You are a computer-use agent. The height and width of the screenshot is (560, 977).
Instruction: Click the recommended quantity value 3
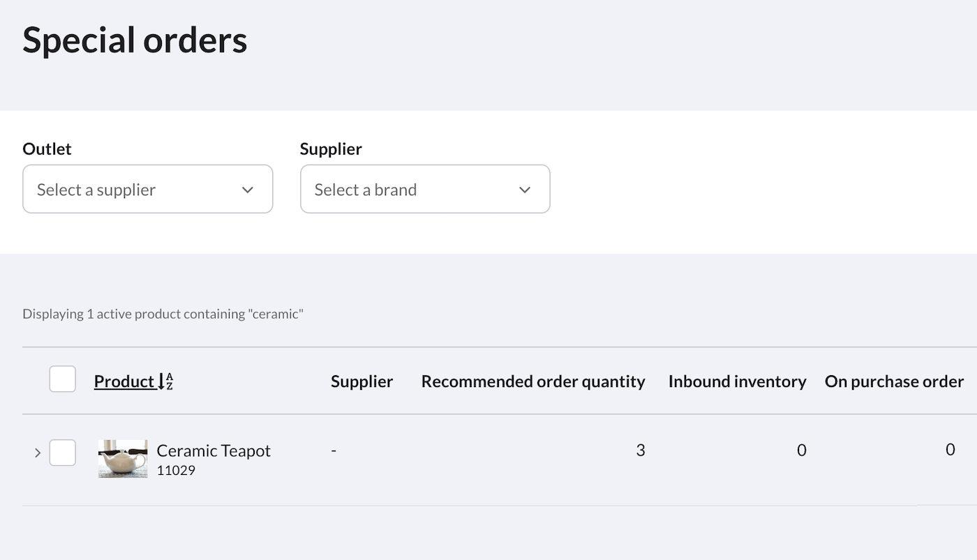641,451
